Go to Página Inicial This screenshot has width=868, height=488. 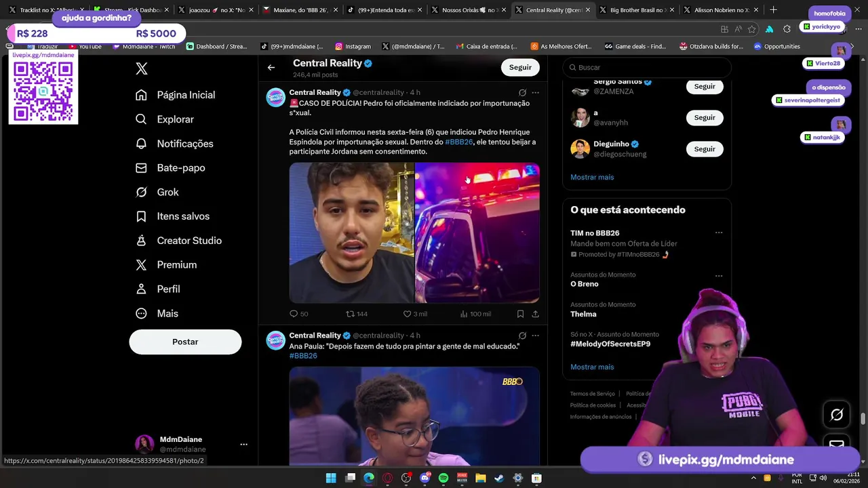click(x=175, y=95)
